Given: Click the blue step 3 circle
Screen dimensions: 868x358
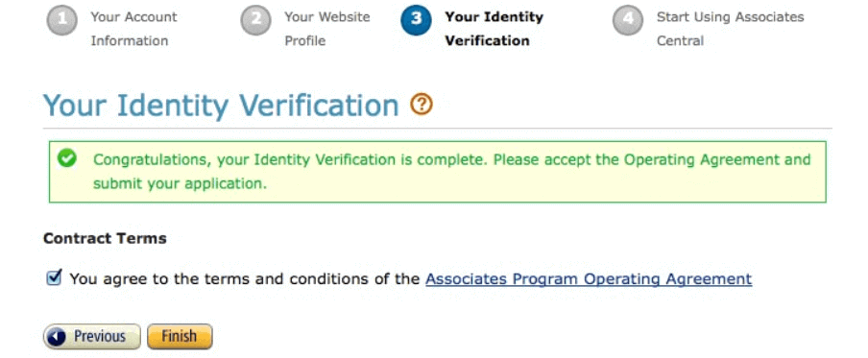Looking at the screenshot, I should 416,20.
